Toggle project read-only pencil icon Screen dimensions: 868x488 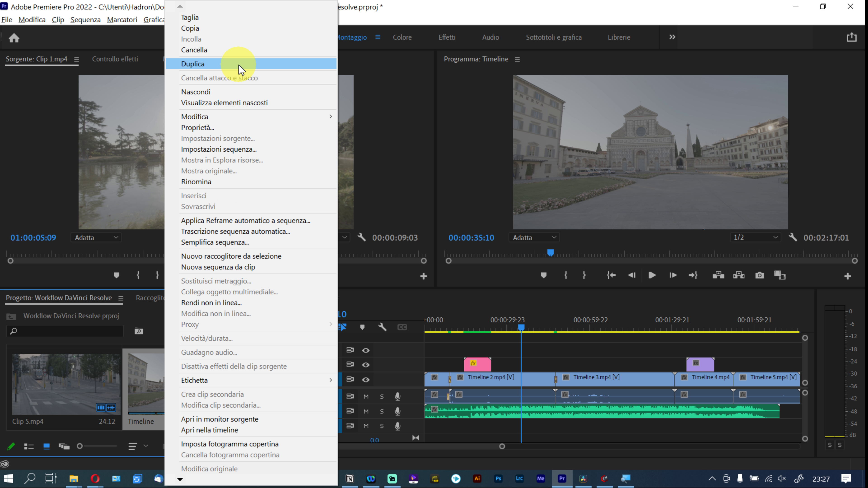[x=11, y=447]
